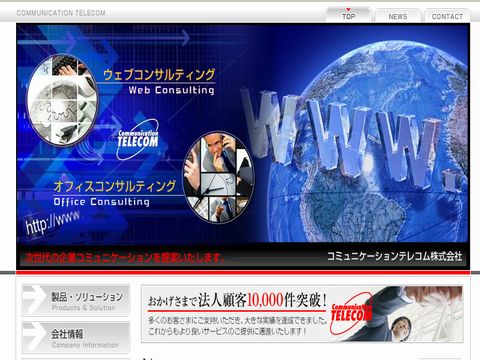Click the red triangle marker above TOP

point(348,10)
